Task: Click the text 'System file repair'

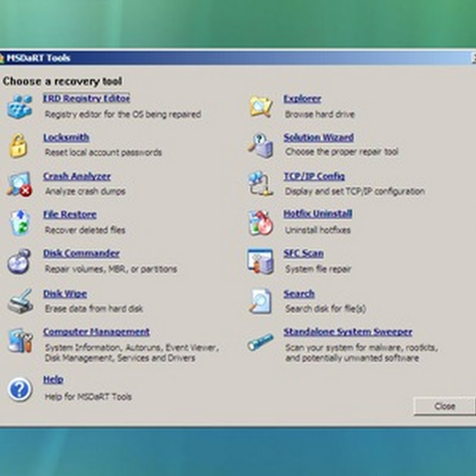Action: (318, 269)
